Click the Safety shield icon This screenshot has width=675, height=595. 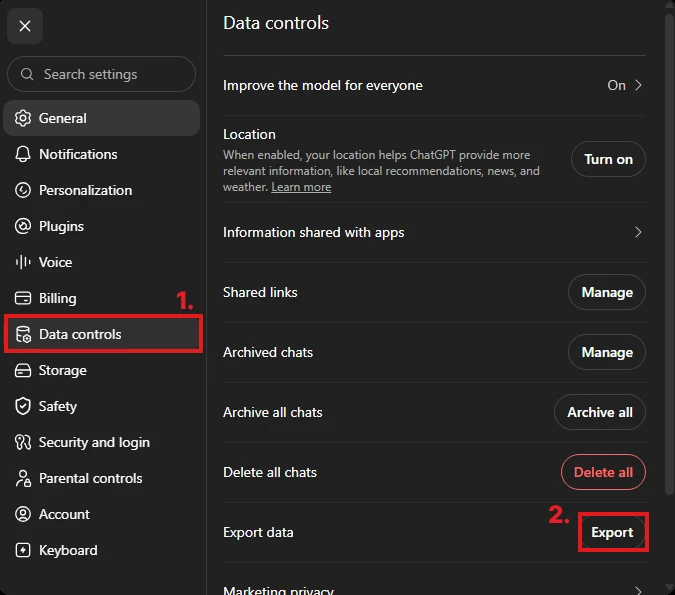23,406
